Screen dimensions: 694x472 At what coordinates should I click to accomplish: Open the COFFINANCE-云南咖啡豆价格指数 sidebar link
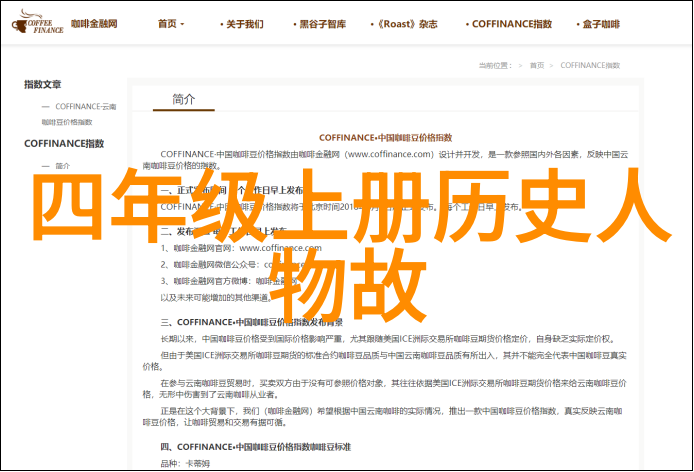(79, 114)
